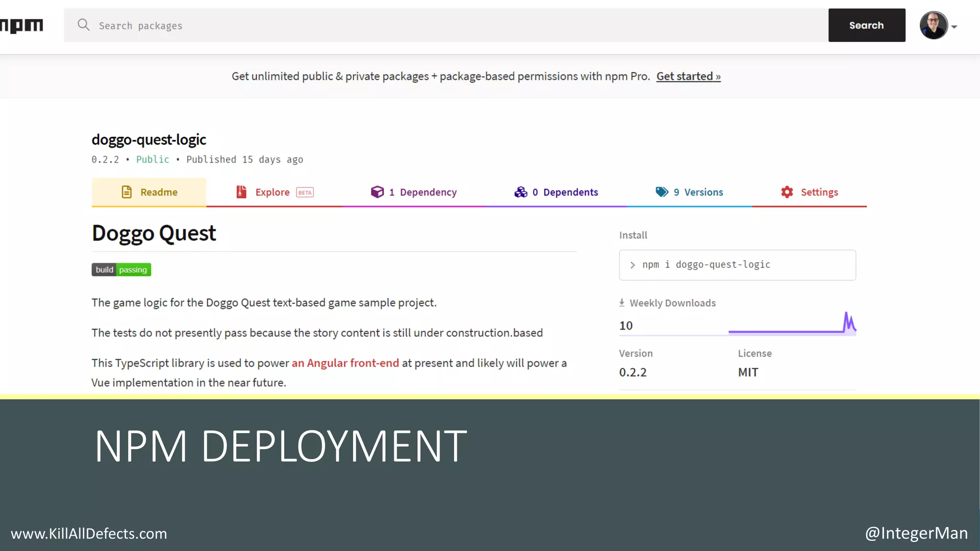Click the npm logo
The width and height of the screenshot is (980, 551).
(22, 25)
